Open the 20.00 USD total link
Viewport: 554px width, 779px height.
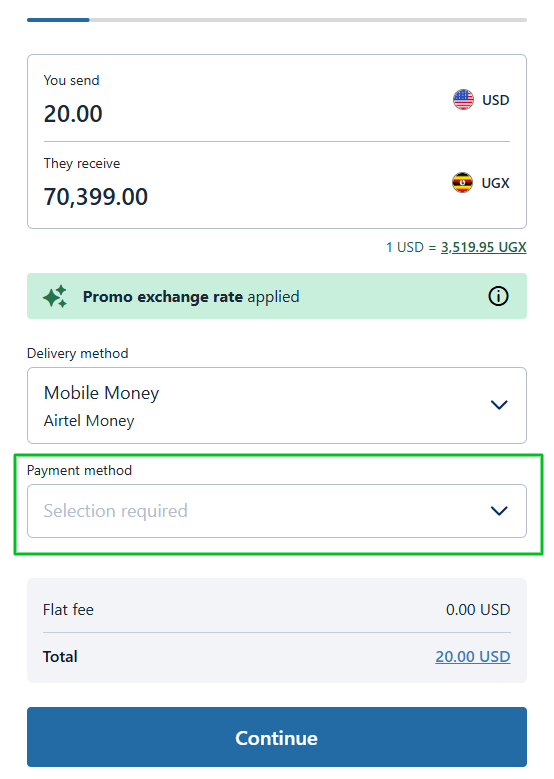473,657
